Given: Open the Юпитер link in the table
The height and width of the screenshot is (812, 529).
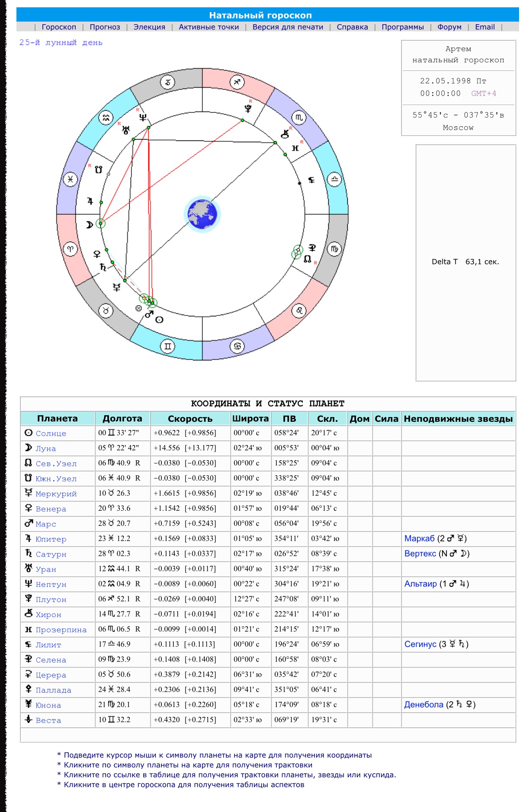Looking at the screenshot, I should [51, 539].
